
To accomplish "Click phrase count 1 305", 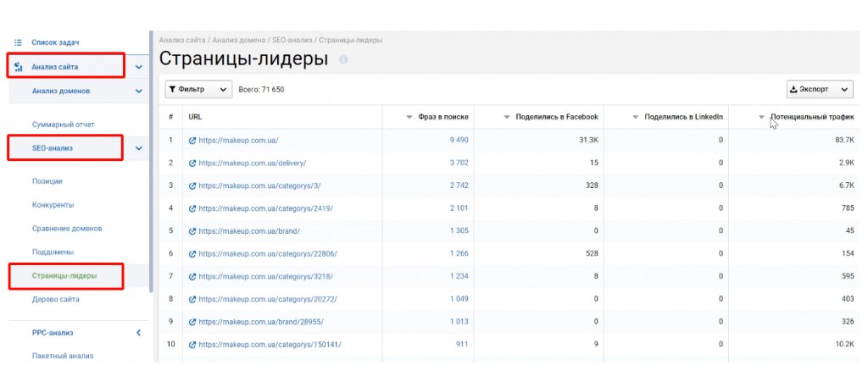I will [x=459, y=231].
